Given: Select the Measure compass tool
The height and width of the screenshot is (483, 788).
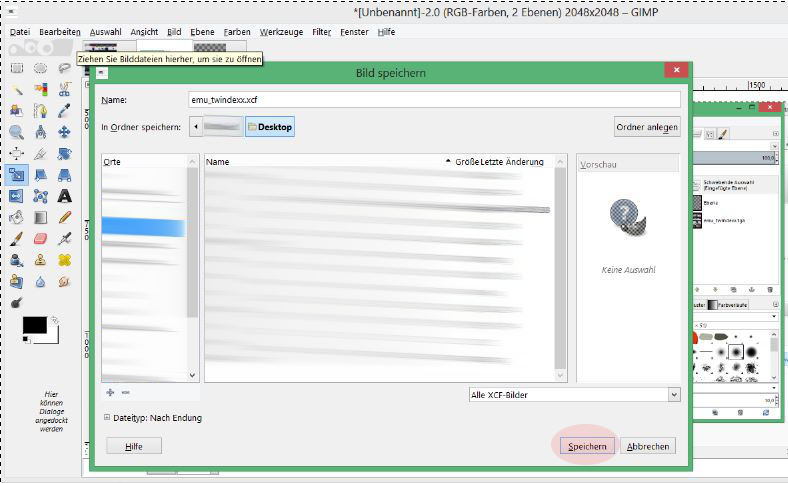Looking at the screenshot, I should coord(40,132).
